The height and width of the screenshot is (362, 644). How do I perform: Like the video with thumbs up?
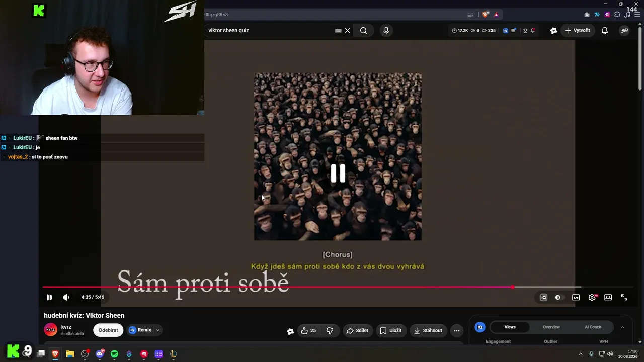coord(308,330)
